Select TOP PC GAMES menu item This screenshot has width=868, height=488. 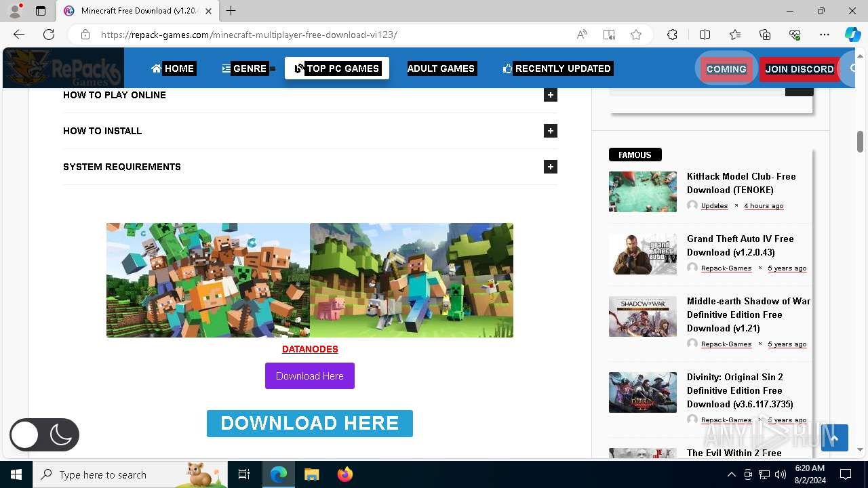point(337,68)
